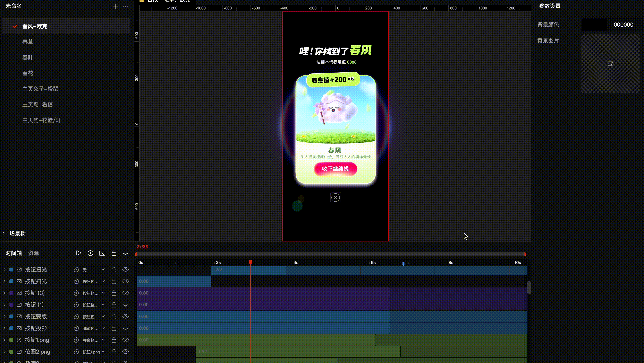Click the spiral parent-link icon of 按钮蒙版
The image size is (644, 363).
(x=76, y=316)
